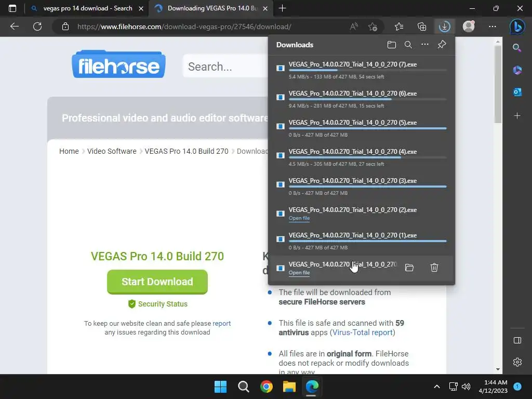532x399 pixels.
Task: Open more options in Downloads panel
Action: [x=425, y=45]
